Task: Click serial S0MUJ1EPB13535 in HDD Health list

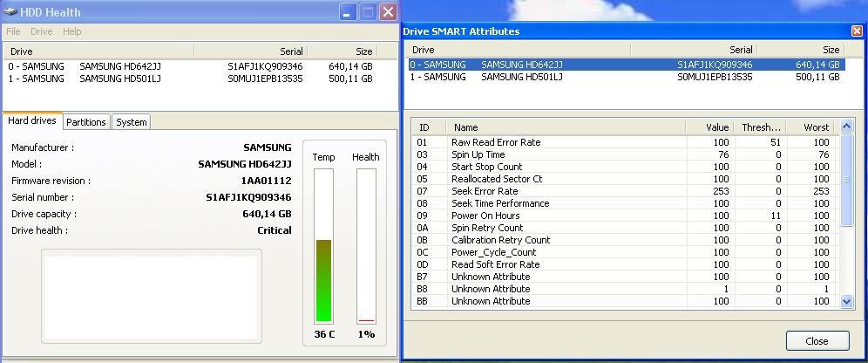Action: (265, 79)
